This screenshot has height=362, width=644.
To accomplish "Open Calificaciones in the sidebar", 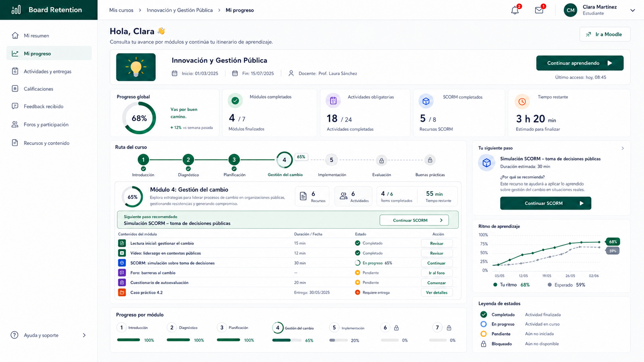I will (49, 89).
